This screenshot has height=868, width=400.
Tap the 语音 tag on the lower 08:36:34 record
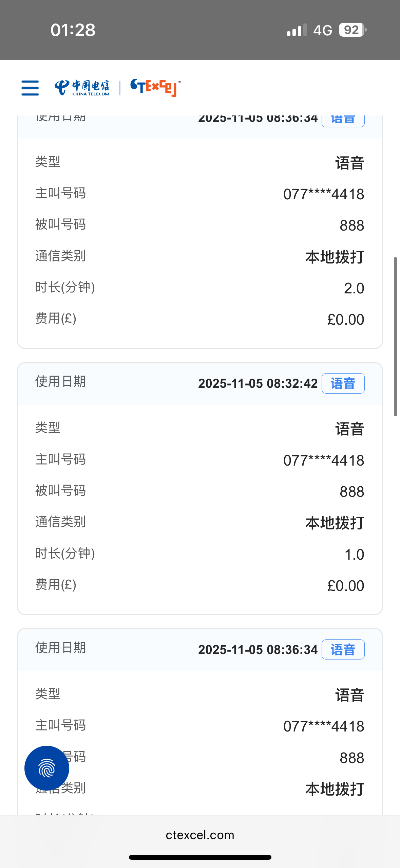343,650
